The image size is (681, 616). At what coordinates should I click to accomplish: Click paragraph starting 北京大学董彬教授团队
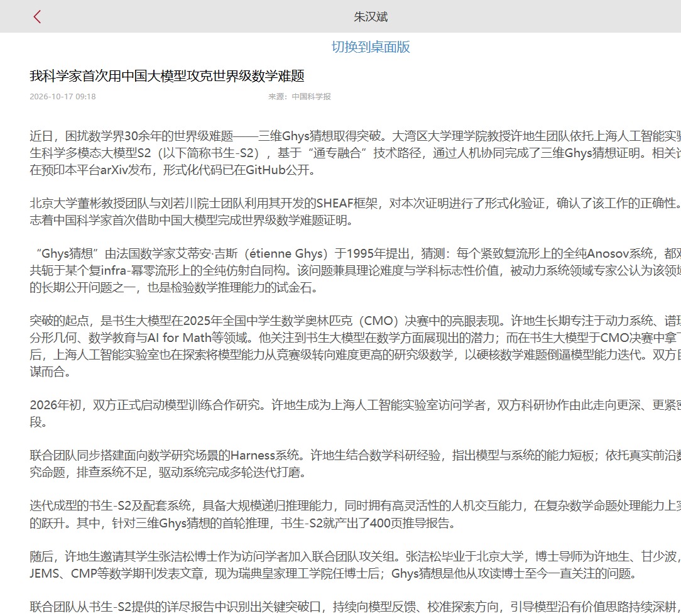(356, 212)
